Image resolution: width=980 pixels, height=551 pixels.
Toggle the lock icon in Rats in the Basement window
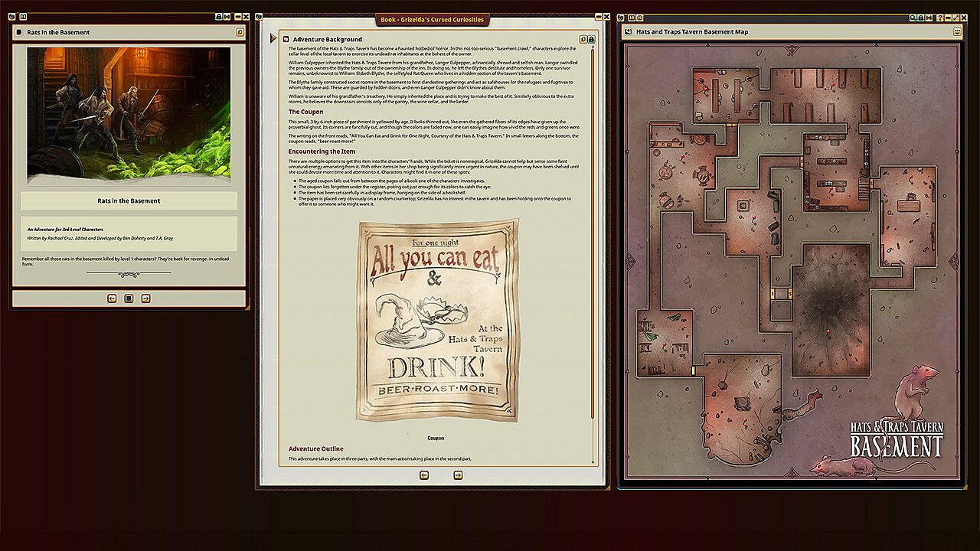point(218,17)
